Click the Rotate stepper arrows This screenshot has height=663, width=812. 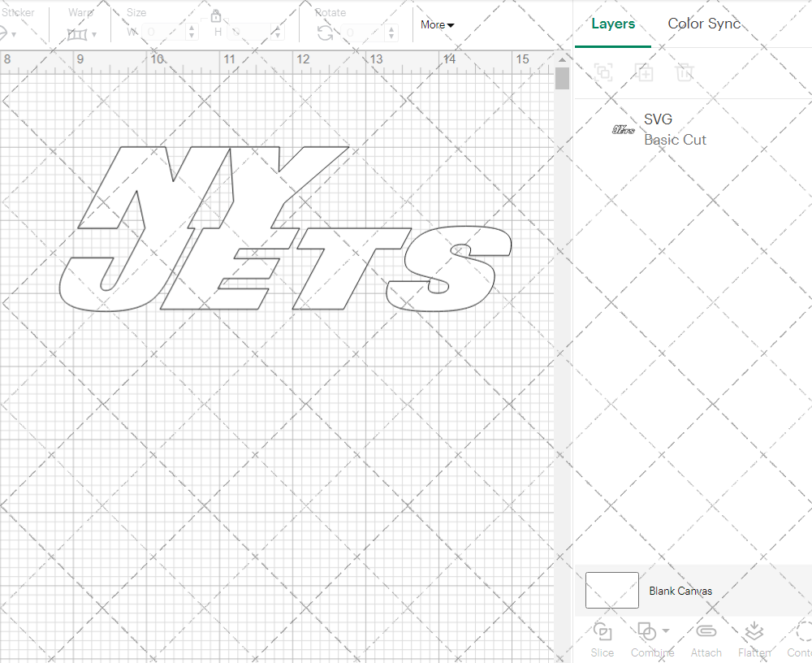[x=391, y=32]
